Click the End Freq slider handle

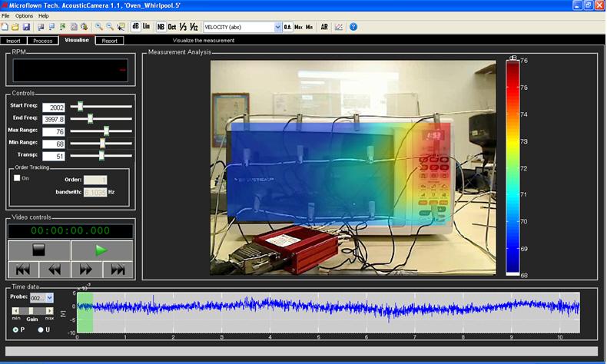point(90,119)
